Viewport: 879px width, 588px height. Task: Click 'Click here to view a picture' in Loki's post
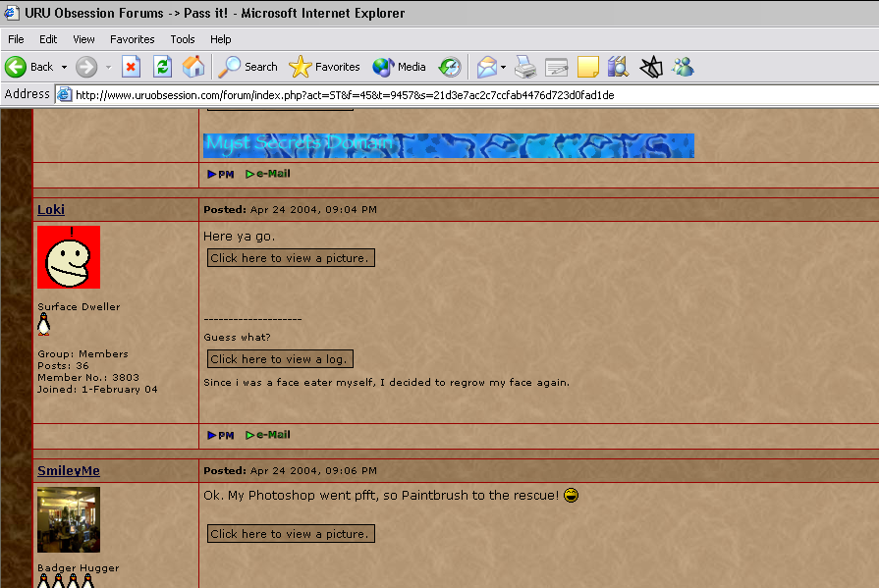(291, 258)
